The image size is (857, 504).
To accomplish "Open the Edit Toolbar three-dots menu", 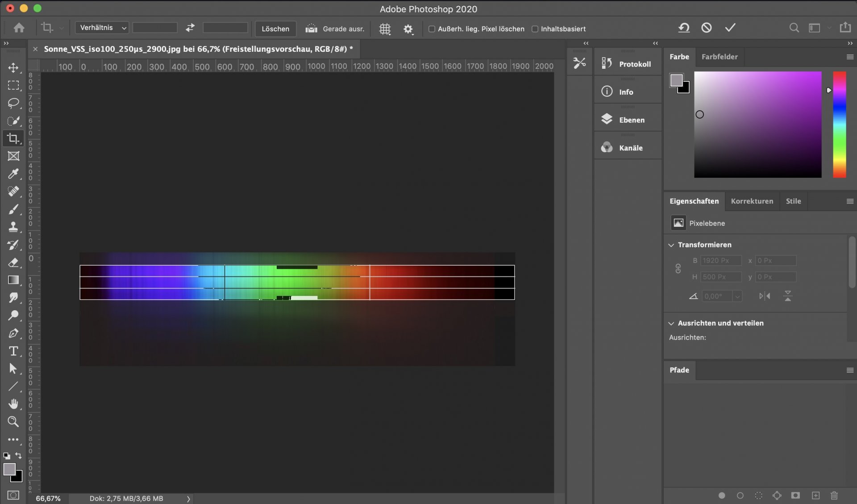I will pos(13,440).
